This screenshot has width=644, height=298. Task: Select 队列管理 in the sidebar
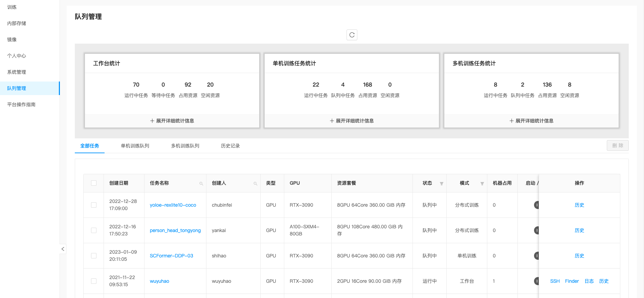click(29, 88)
